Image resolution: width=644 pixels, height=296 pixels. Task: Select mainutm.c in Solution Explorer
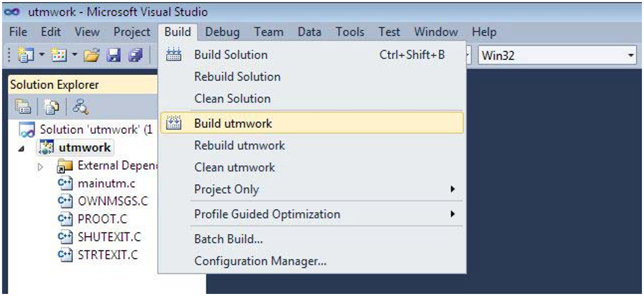tap(106, 183)
